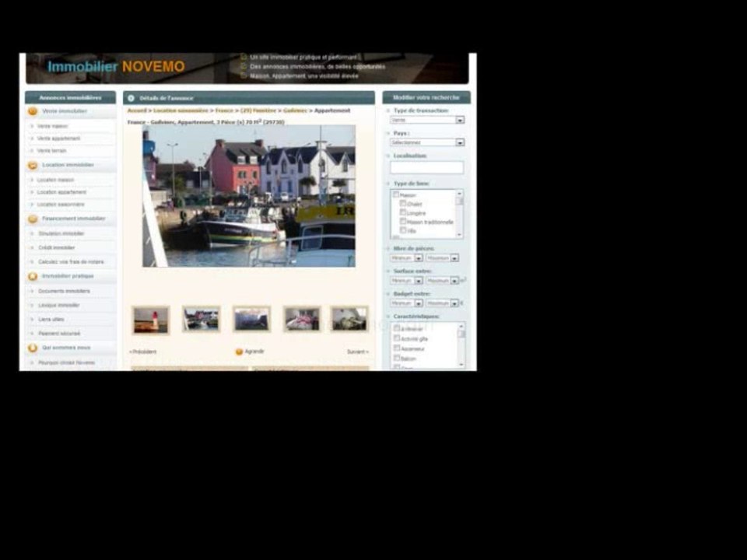747x560 pixels.
Task: Click the Immobilier NOVEMO logo
Action: [116, 67]
